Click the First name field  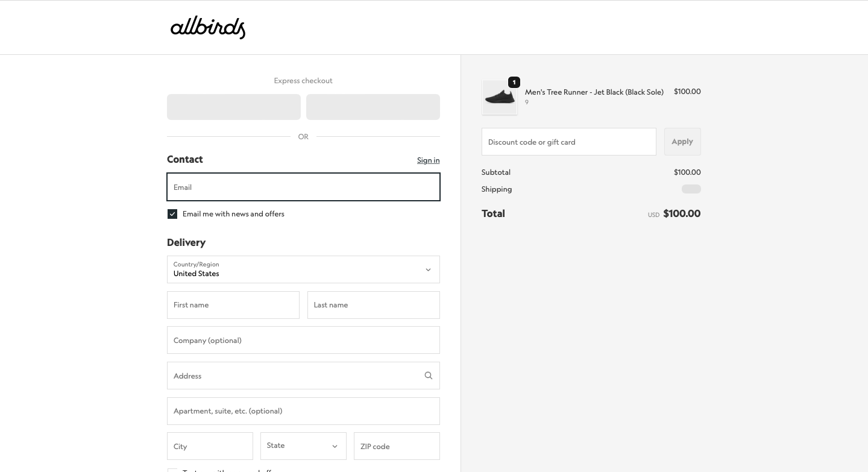[x=233, y=305]
